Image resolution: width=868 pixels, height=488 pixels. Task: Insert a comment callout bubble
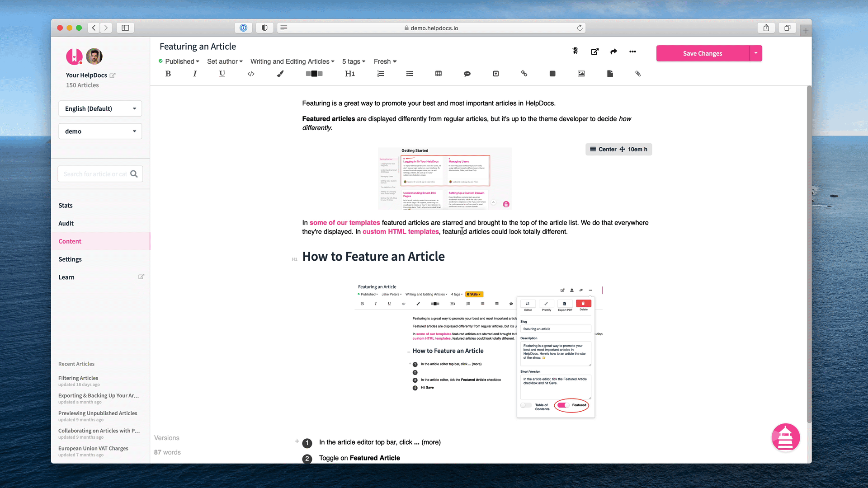tap(467, 74)
